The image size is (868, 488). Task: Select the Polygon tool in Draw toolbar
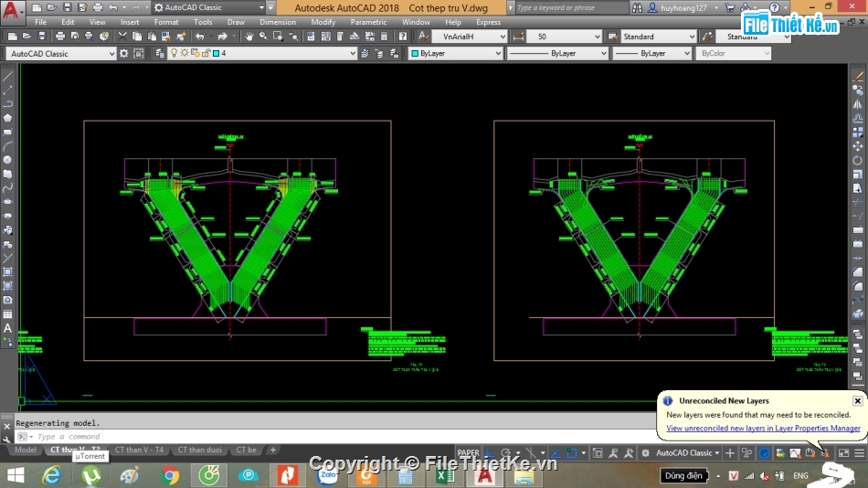(x=7, y=118)
